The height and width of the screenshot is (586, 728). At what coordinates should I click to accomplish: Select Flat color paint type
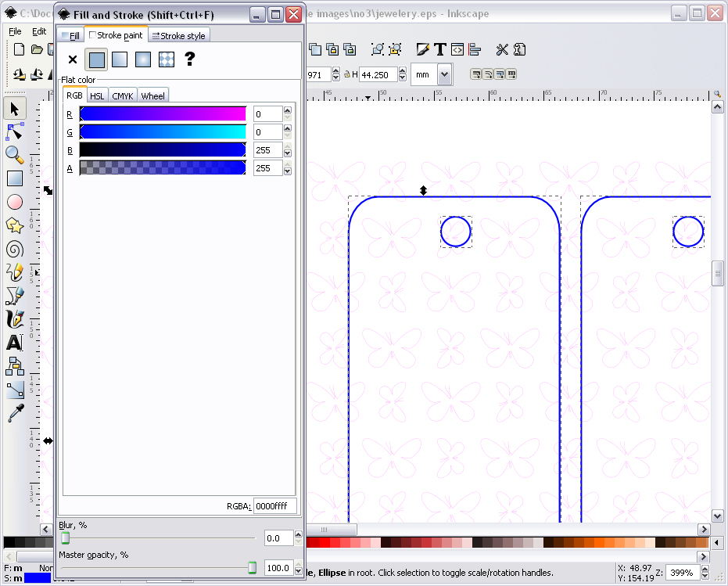coord(97,59)
